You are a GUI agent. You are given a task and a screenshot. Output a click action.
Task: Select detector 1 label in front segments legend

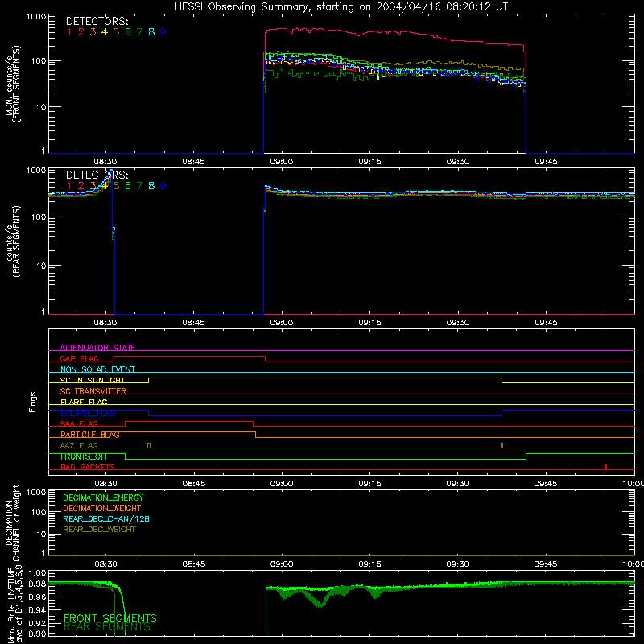tap(69, 32)
